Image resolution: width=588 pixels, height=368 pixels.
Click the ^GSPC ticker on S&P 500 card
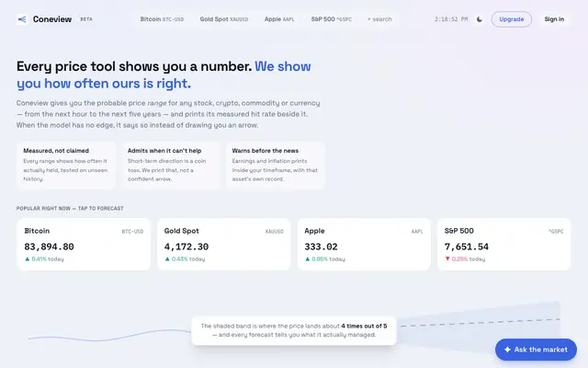pyautogui.click(x=556, y=231)
